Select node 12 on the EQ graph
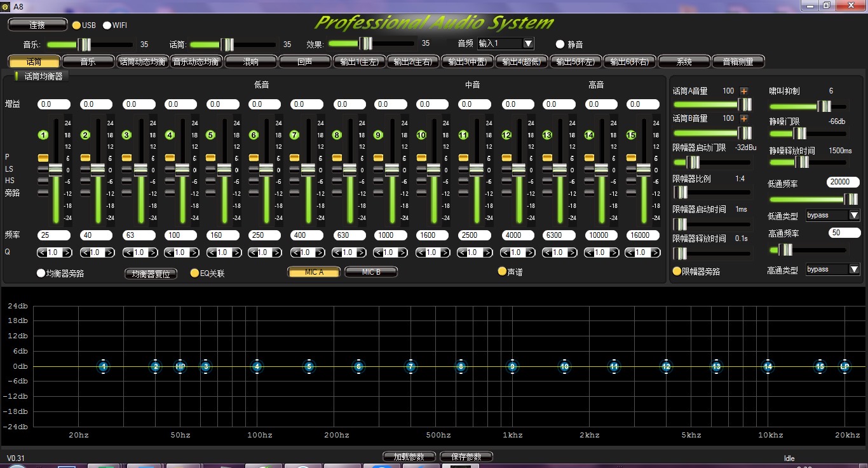Viewport: 868px width, 468px height. 666,366
